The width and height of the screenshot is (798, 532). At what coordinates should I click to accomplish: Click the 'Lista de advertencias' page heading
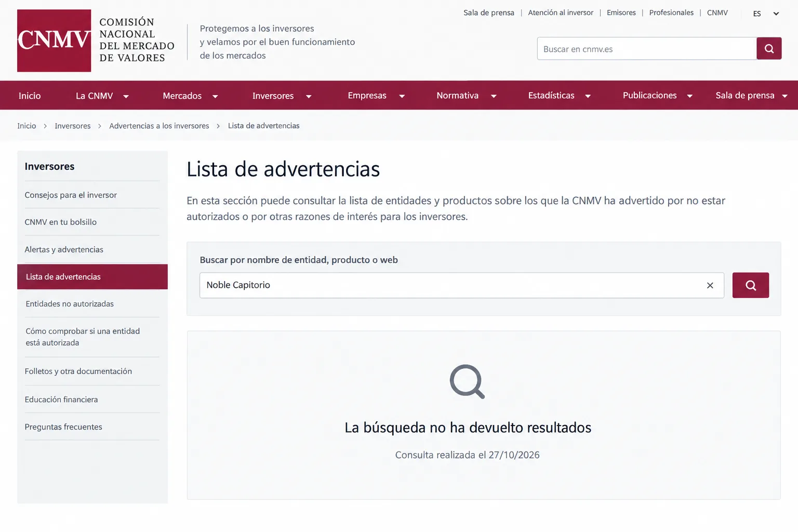(x=283, y=169)
